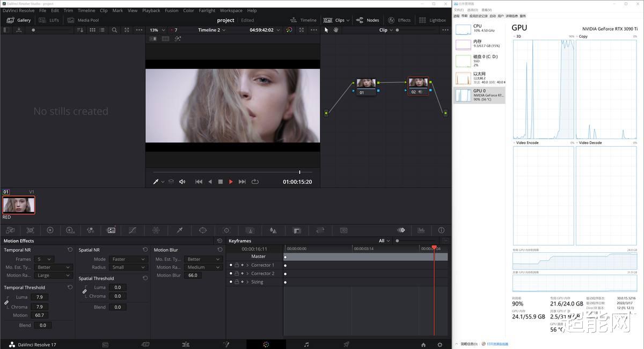Click the viewer audio mute speaker icon

pos(182,181)
